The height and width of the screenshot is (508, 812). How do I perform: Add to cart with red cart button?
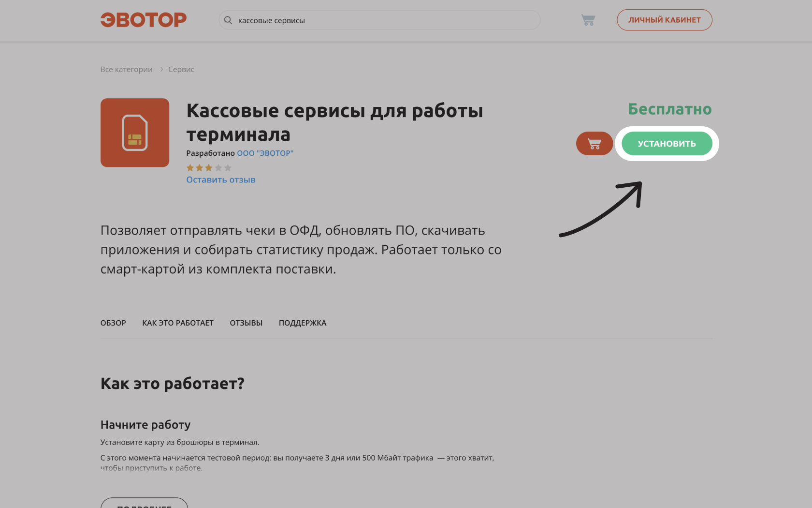pos(594,144)
